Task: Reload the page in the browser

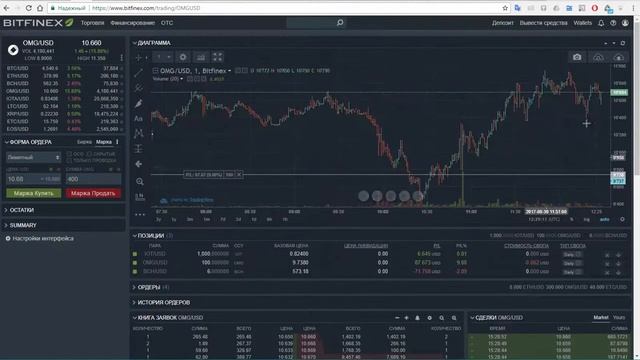Action: tap(29, 8)
